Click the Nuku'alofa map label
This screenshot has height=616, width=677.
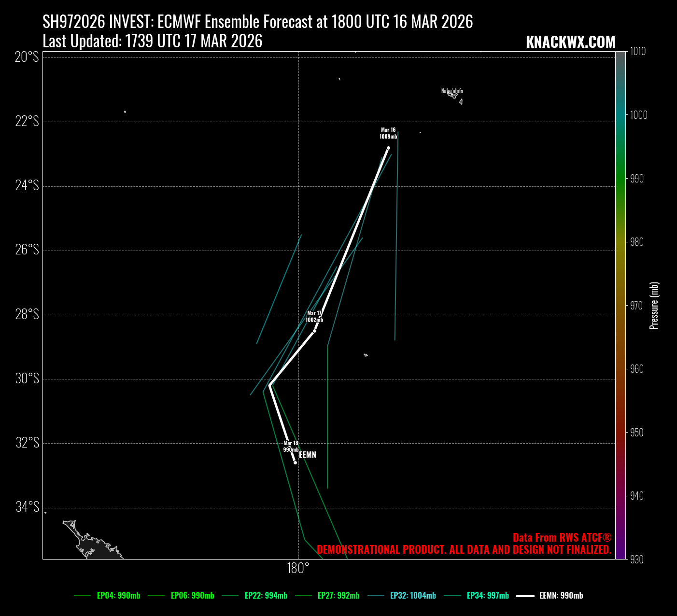[452, 91]
